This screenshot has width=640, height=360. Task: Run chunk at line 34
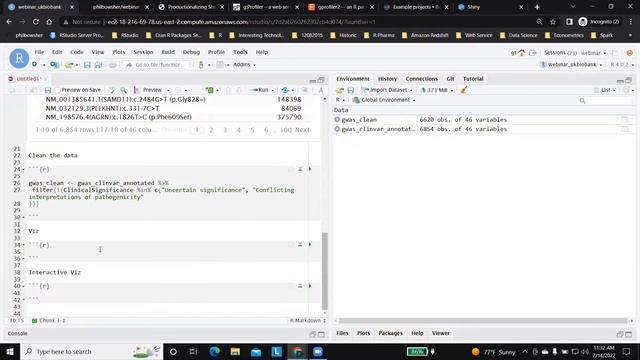coord(310,244)
